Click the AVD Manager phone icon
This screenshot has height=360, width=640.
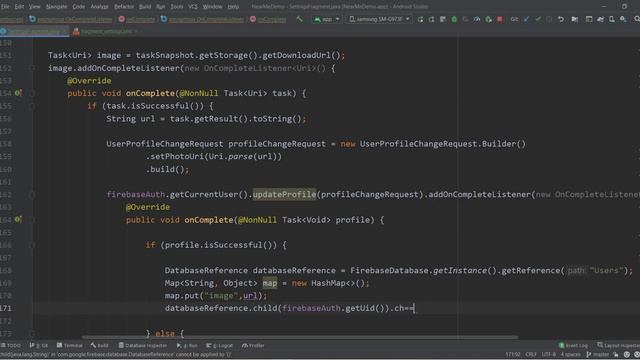pos(611,19)
